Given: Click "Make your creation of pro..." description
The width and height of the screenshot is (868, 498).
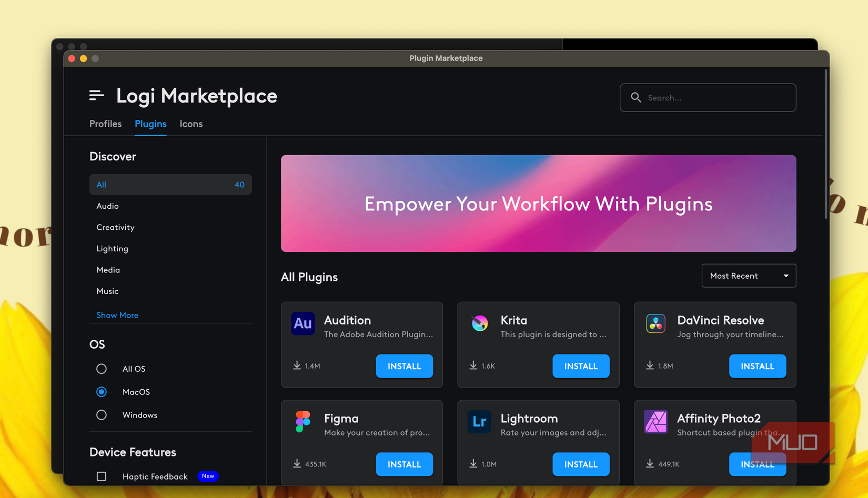Looking at the screenshot, I should (377, 433).
